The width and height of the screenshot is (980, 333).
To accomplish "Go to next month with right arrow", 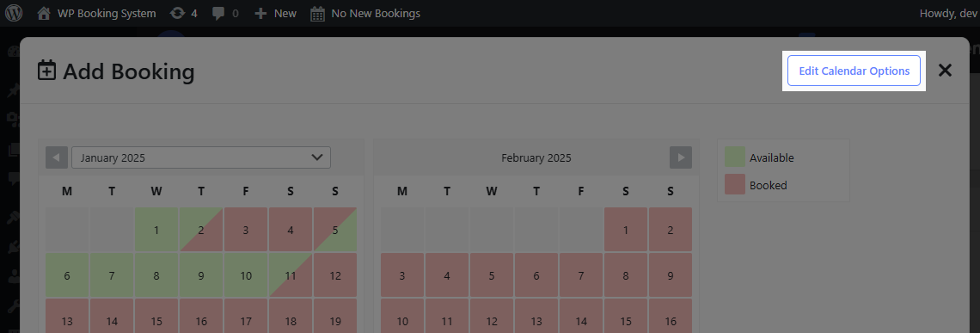I will point(681,157).
